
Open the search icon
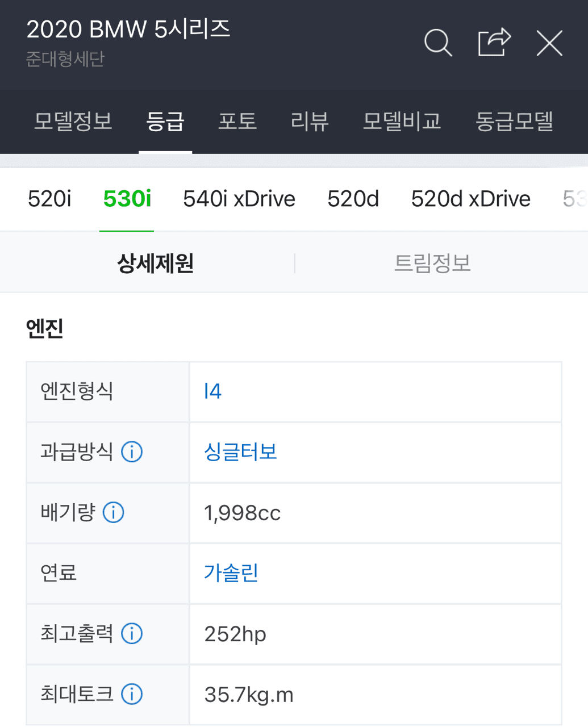437,42
